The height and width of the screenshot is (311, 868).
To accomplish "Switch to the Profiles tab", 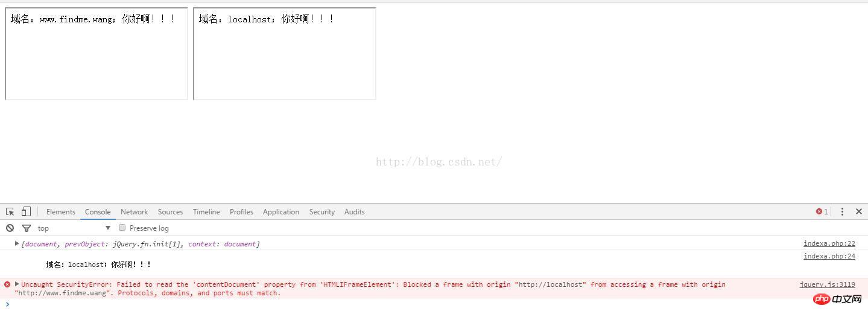I will point(241,212).
